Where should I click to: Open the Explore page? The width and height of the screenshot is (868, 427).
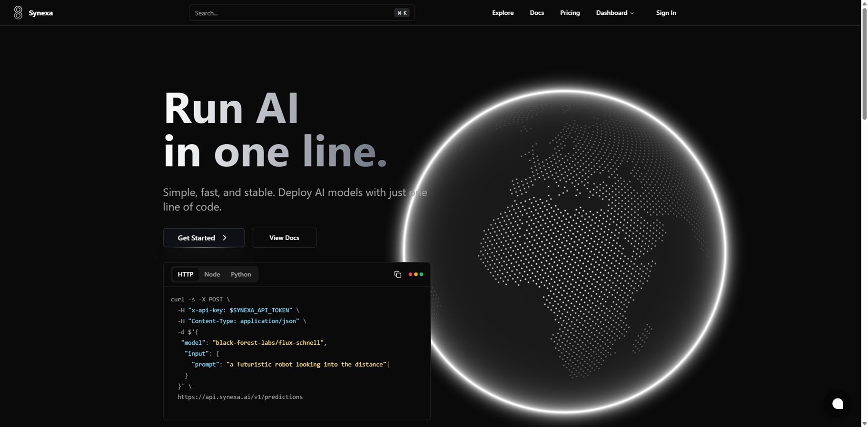point(503,13)
